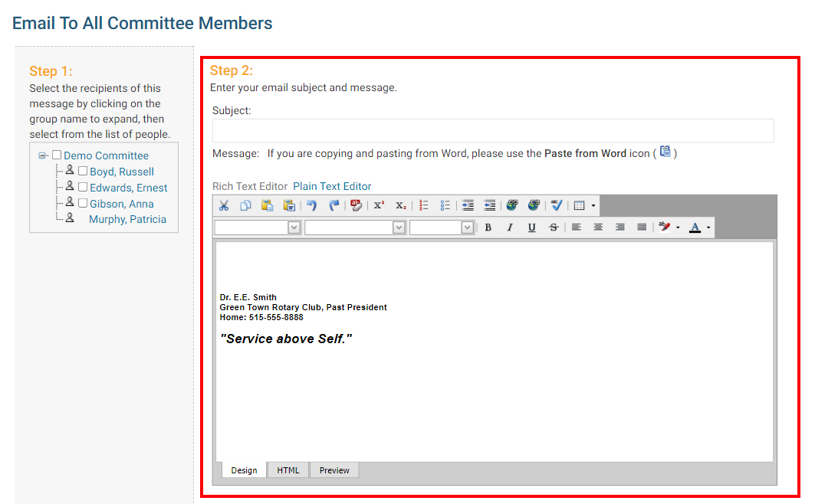Run the spell check tool
Image resolution: width=815 pixels, height=504 pixels.
click(x=557, y=205)
